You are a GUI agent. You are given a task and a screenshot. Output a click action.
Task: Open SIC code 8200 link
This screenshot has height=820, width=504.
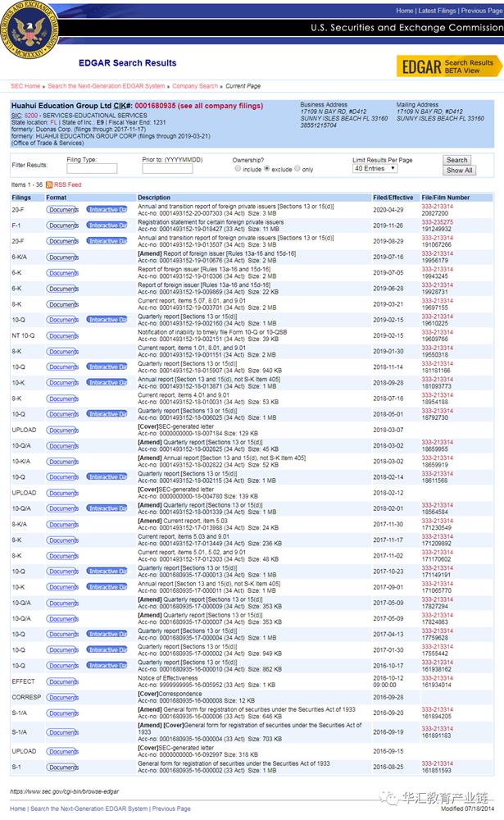click(x=31, y=115)
